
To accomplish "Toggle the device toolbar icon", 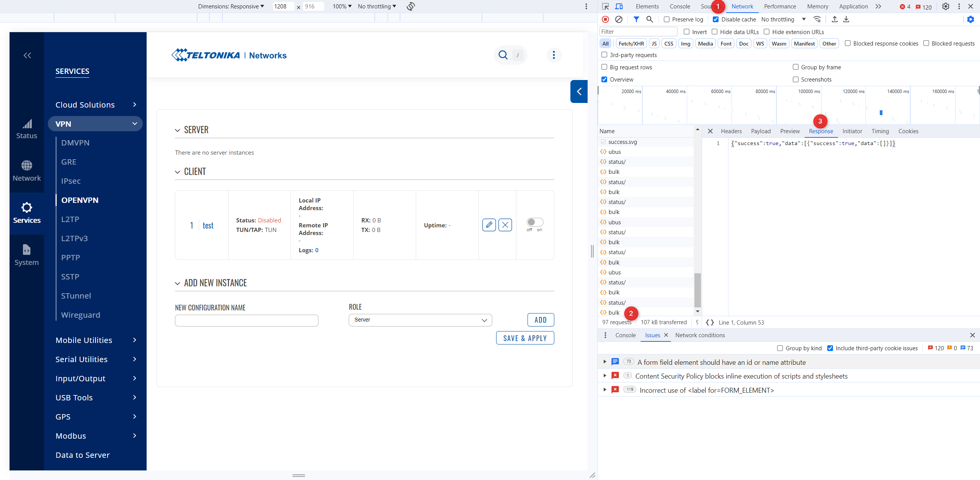I will point(619,7).
